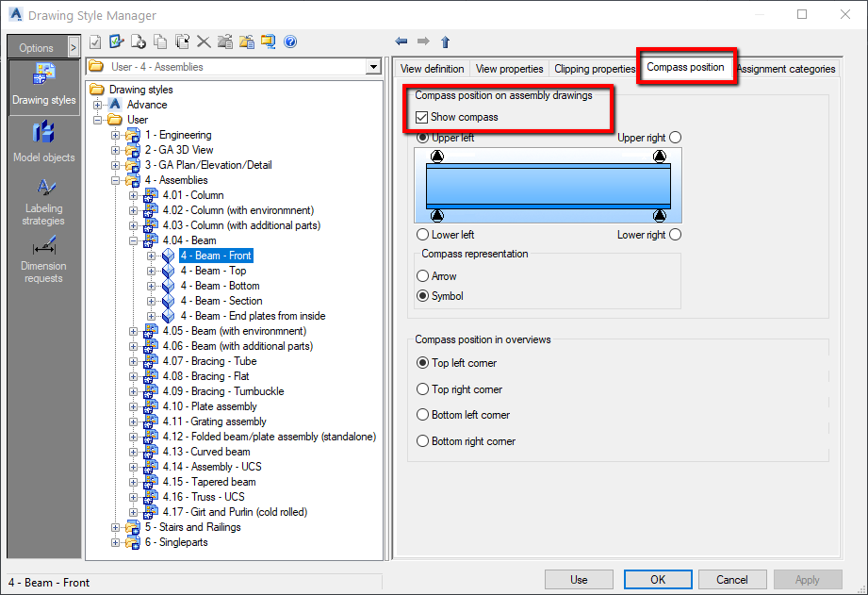Expand the 6 - Singleparts node
The height and width of the screenshot is (595, 868).
pos(115,542)
